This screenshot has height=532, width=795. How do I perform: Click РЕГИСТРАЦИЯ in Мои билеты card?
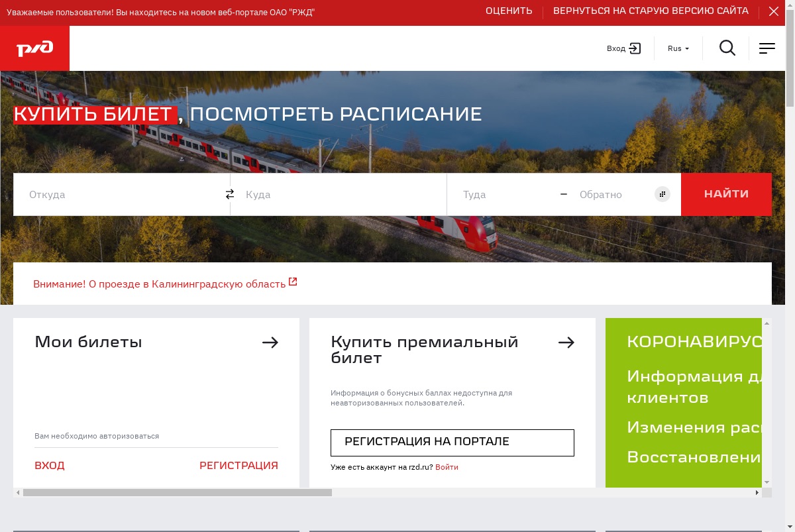coord(238,465)
